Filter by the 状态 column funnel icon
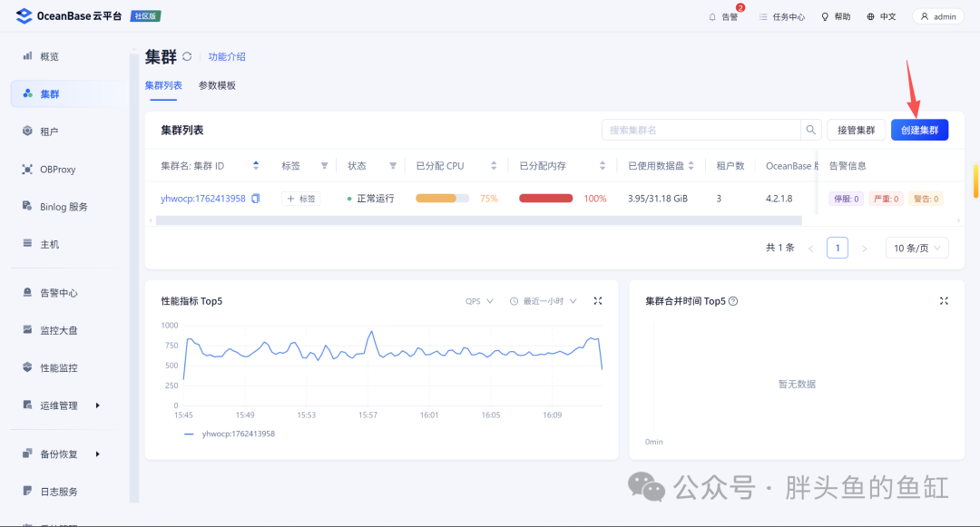 point(393,166)
